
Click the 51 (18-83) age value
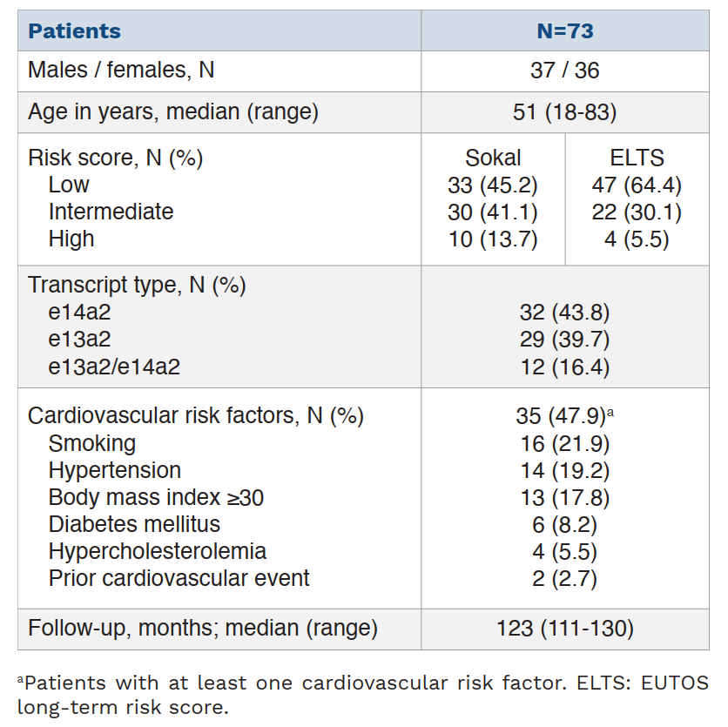click(x=565, y=112)
